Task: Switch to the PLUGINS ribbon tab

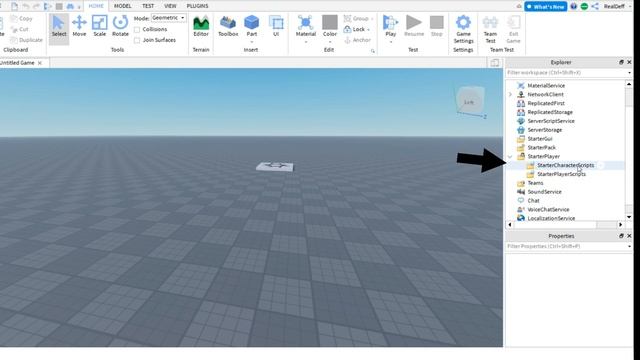Action: coord(198,6)
